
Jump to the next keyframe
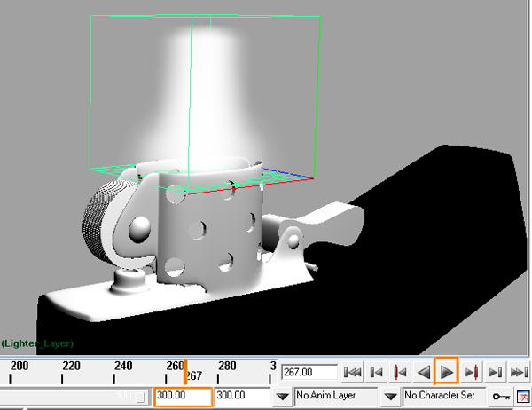[x=472, y=373]
